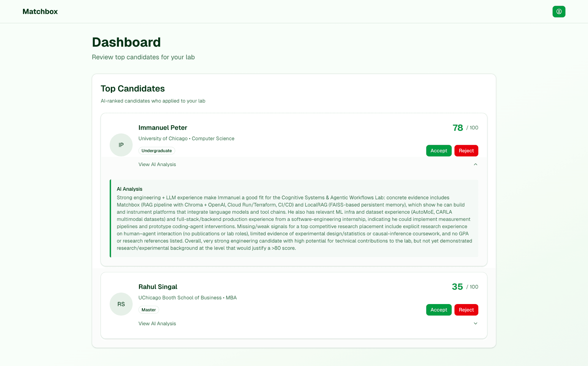Click the IP avatar for Immanuel Peter
Screen dimensions: 588x366
(121, 145)
